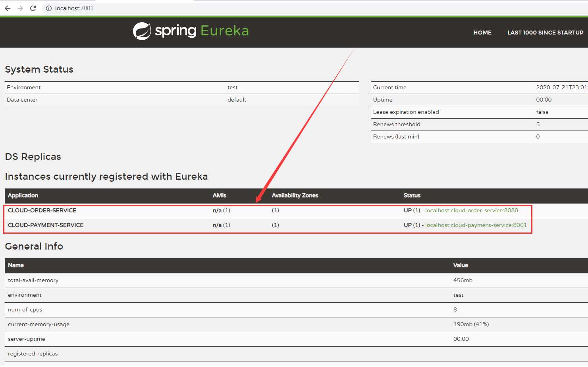Click Instances currently registered with Eureka heading
This screenshot has width=588, height=367.
(106, 177)
